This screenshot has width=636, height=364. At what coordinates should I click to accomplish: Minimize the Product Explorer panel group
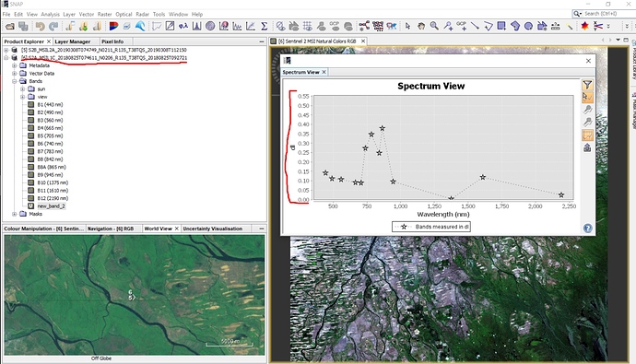(x=262, y=41)
